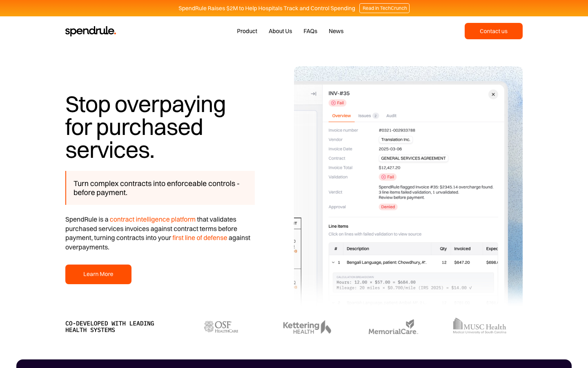Viewport: 588px width, 368px height.
Task: Open the FAQs page
Action: coord(310,31)
